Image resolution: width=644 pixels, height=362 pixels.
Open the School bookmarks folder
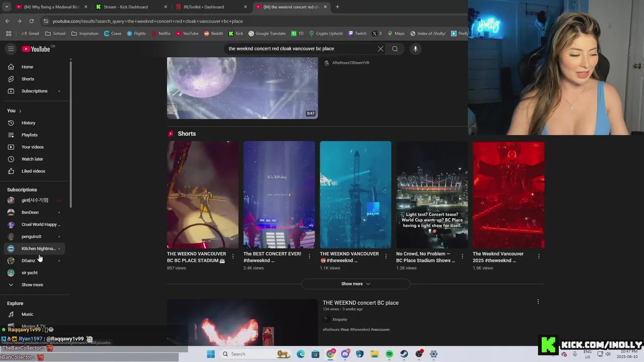coord(55,34)
